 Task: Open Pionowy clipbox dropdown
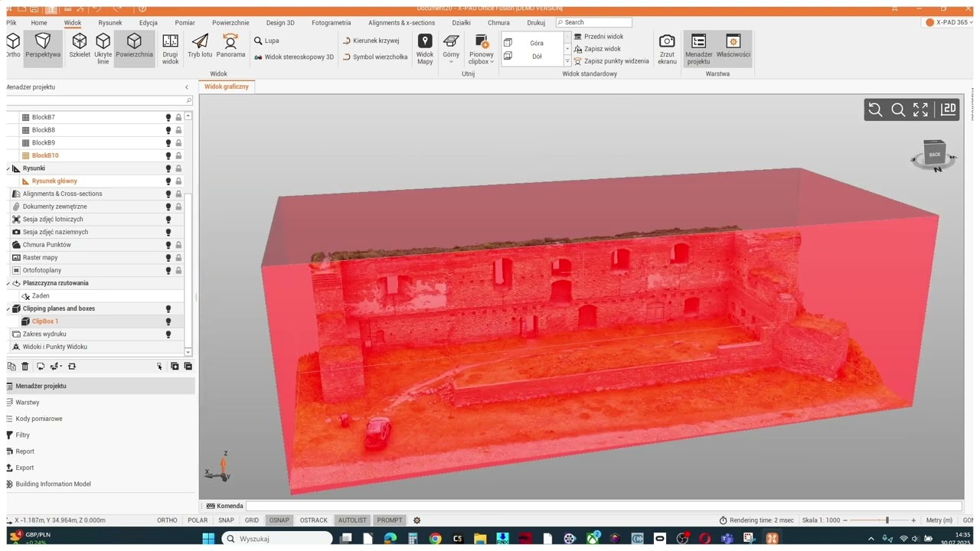482,48
